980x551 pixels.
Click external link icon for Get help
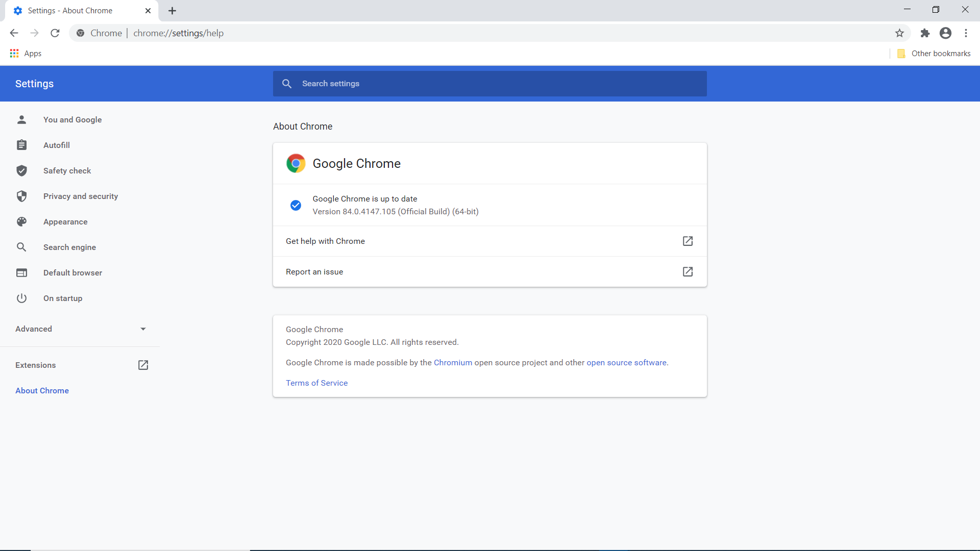click(688, 241)
